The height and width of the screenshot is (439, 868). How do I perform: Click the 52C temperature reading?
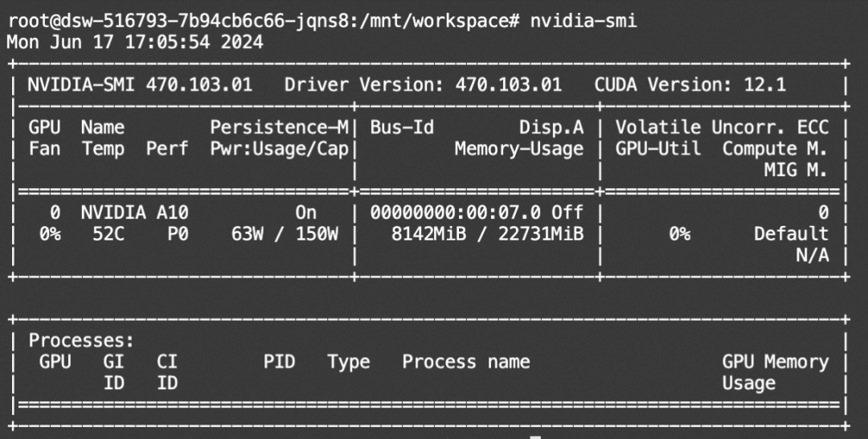click(x=103, y=234)
